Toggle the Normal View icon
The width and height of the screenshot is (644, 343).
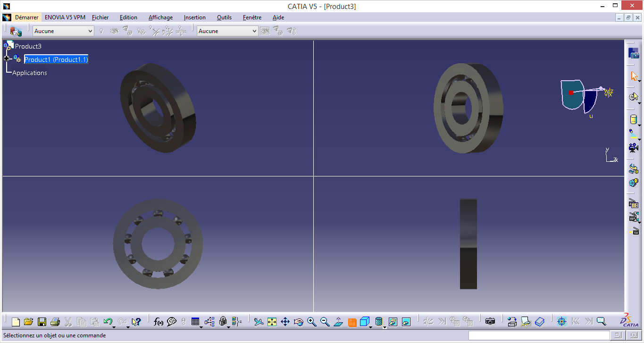[338, 322]
